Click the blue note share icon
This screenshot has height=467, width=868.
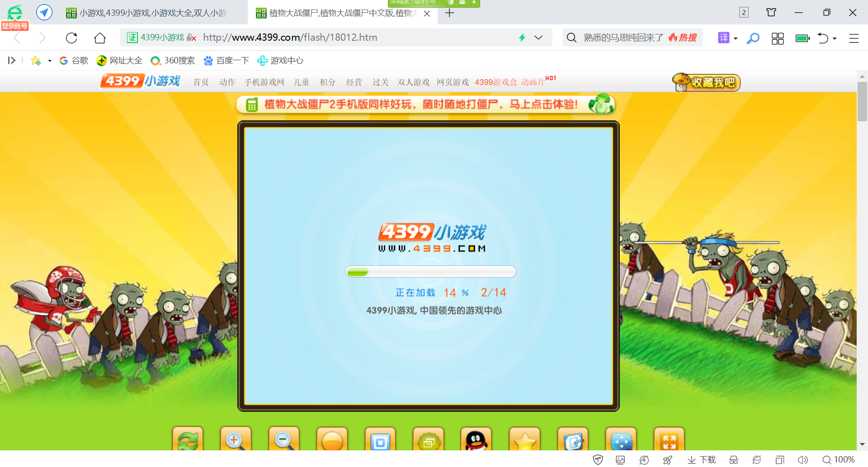pyautogui.click(x=573, y=439)
